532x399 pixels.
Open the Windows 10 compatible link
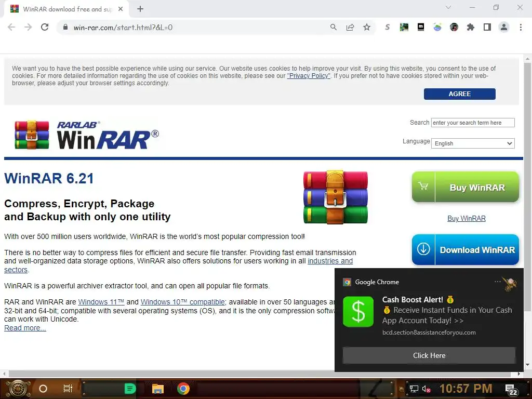[182, 302]
